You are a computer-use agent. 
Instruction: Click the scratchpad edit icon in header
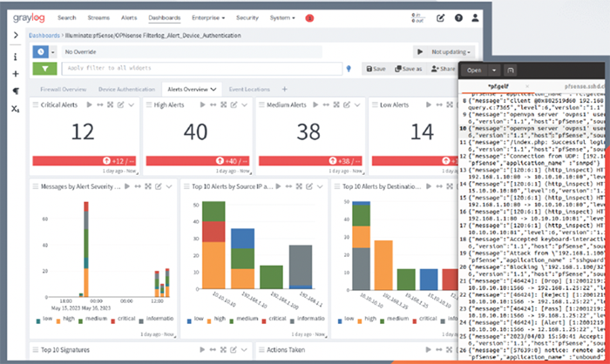click(x=439, y=17)
